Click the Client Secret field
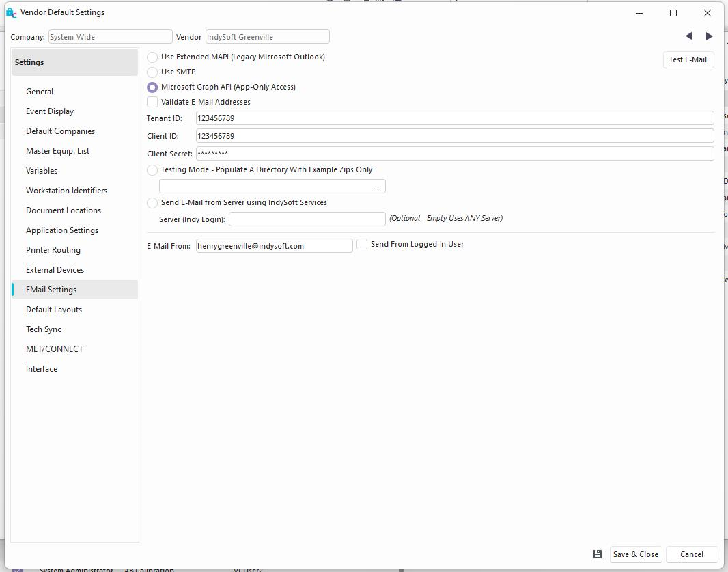Viewport: 728px width, 572px height. pyautogui.click(x=454, y=154)
